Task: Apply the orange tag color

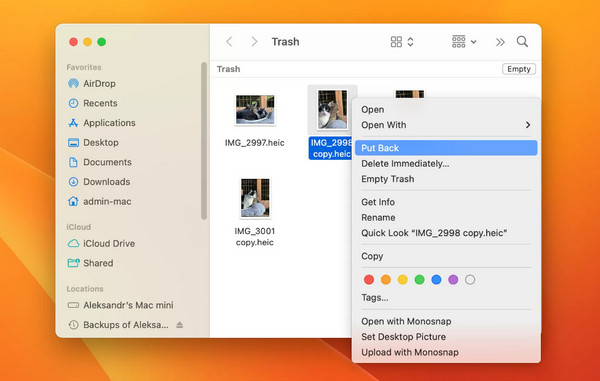Action: (x=386, y=280)
